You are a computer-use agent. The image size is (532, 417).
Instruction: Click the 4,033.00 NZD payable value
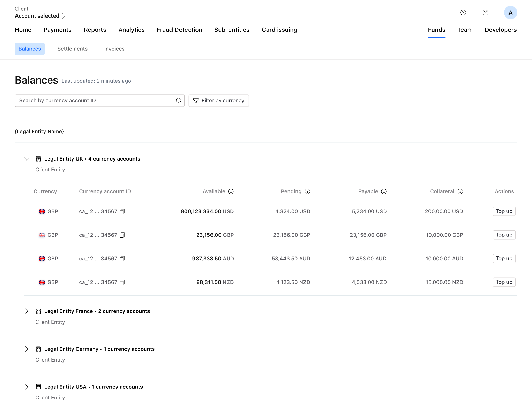point(369,282)
